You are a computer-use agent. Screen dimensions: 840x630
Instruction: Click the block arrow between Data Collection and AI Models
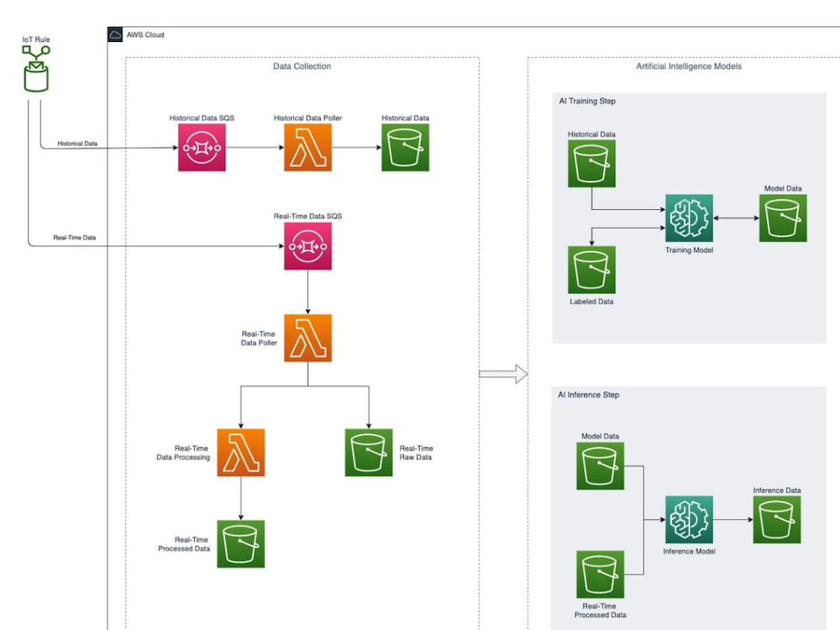pyautogui.click(x=503, y=374)
